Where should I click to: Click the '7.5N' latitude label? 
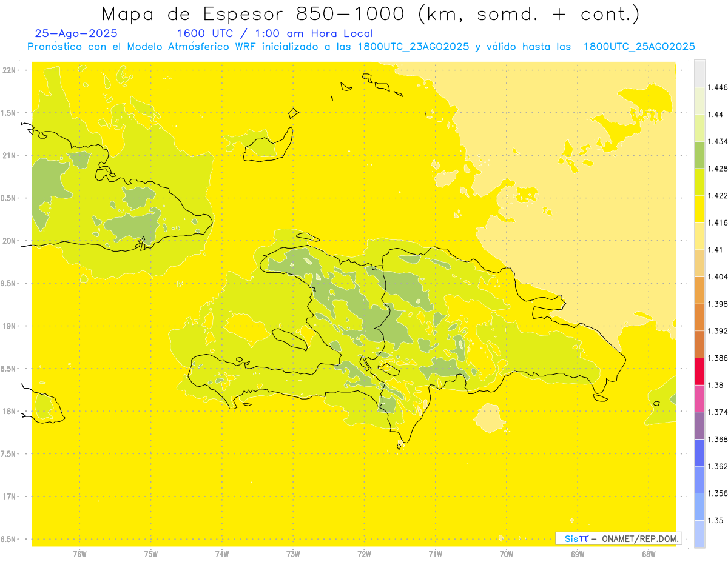click(9, 454)
